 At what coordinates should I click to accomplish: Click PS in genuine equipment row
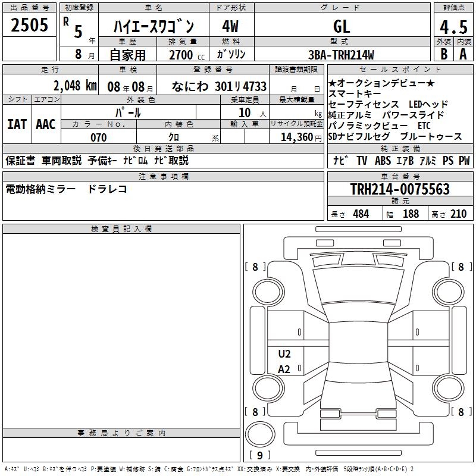pos(448,160)
